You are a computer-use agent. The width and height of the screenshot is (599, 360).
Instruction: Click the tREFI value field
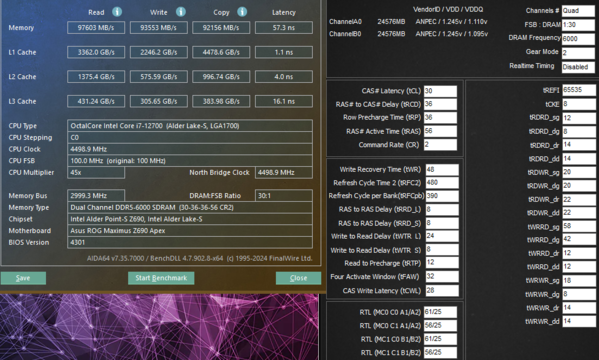(x=578, y=90)
